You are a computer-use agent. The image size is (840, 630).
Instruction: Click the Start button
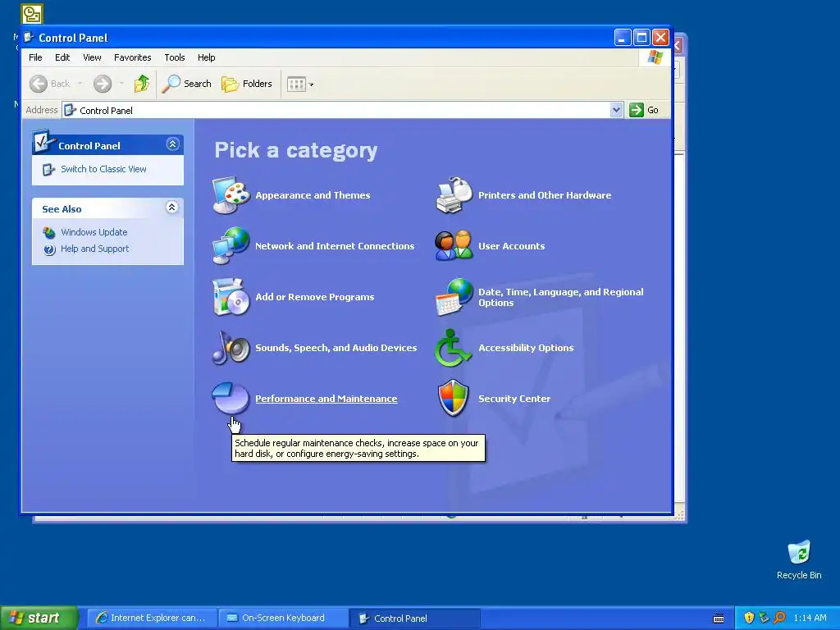point(39,618)
